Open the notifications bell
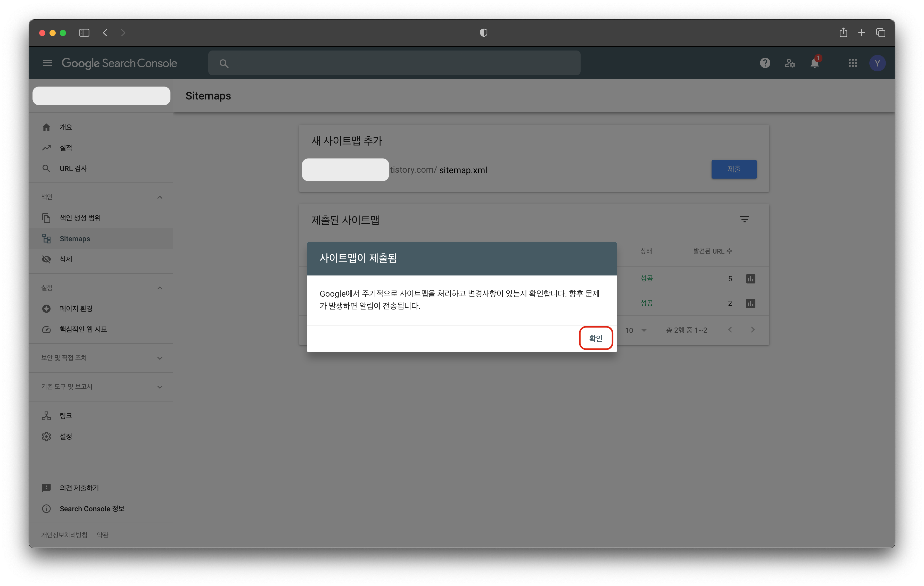924x586 pixels. pos(814,63)
